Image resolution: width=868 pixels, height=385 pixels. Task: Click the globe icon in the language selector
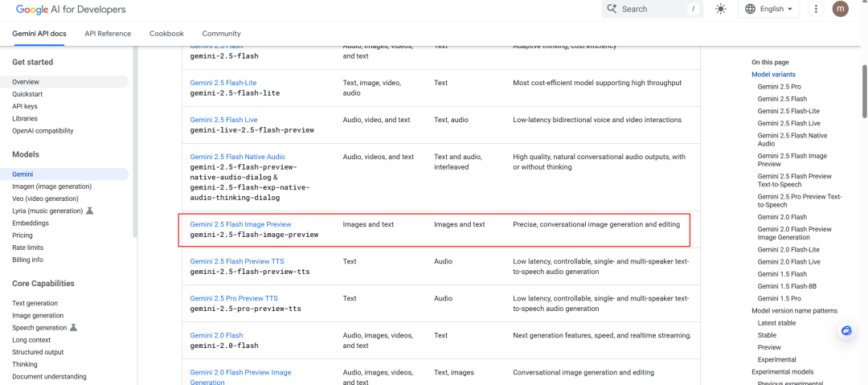750,9
